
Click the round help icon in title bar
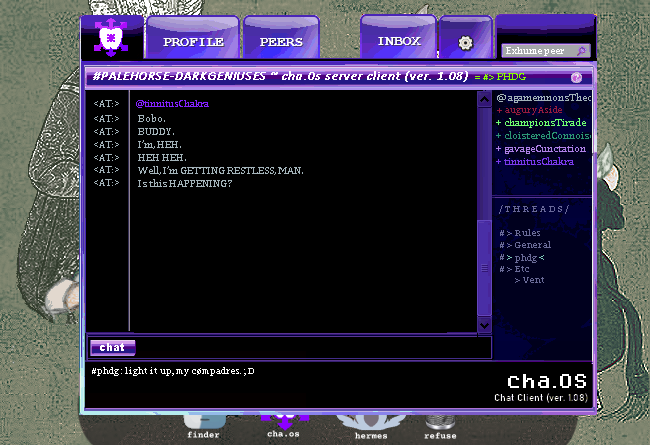pyautogui.click(x=577, y=77)
